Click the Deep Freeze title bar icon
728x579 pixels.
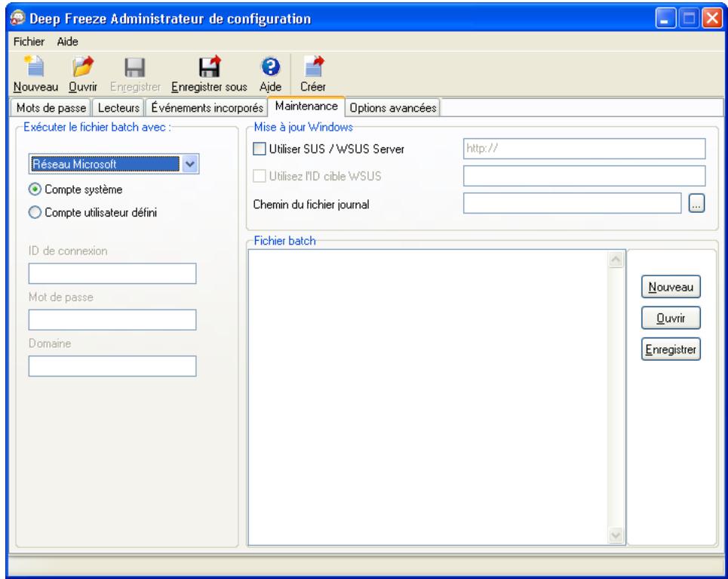(x=17, y=18)
